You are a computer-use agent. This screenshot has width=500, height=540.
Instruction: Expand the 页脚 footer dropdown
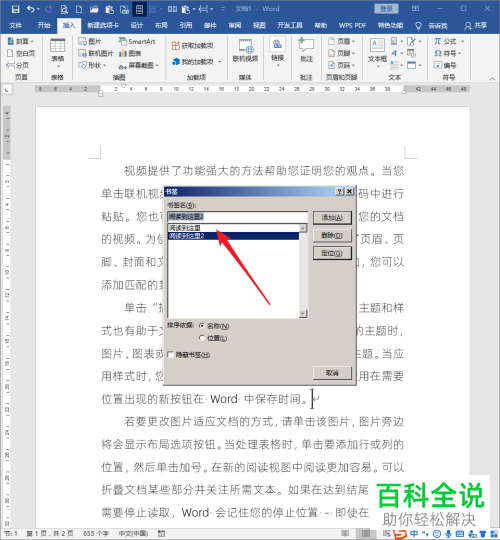pos(354,53)
